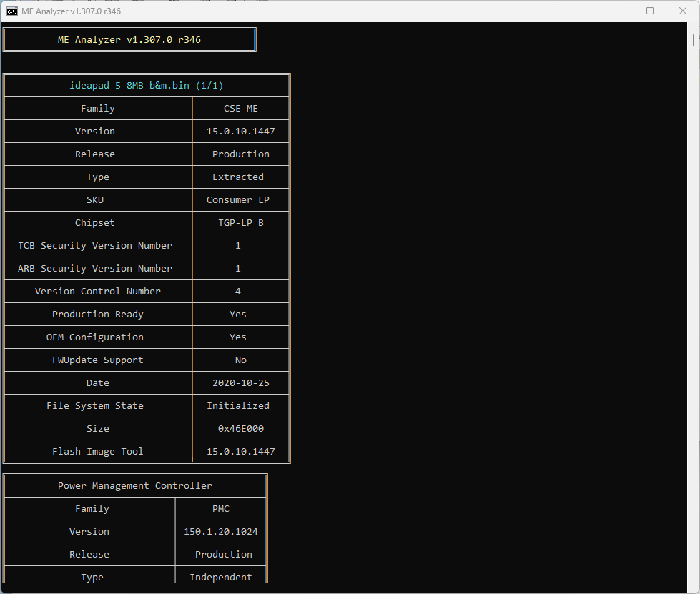The image size is (700, 594).
Task: Click the 'Chipset' row label
Action: [94, 223]
